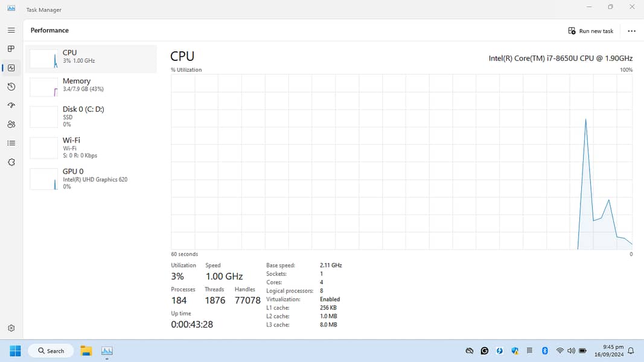This screenshot has height=362, width=644.
Task: Select the Wi-Fi performance item
Action: click(x=91, y=147)
